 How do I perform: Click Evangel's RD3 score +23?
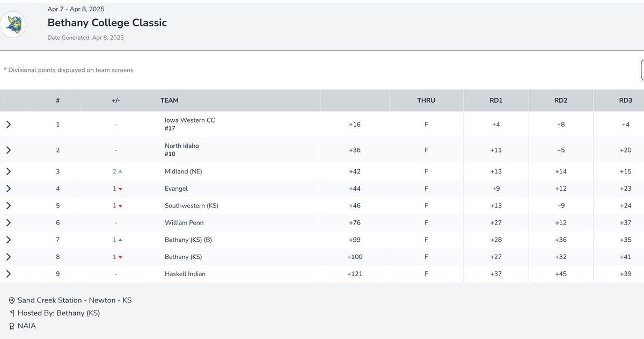pos(625,189)
